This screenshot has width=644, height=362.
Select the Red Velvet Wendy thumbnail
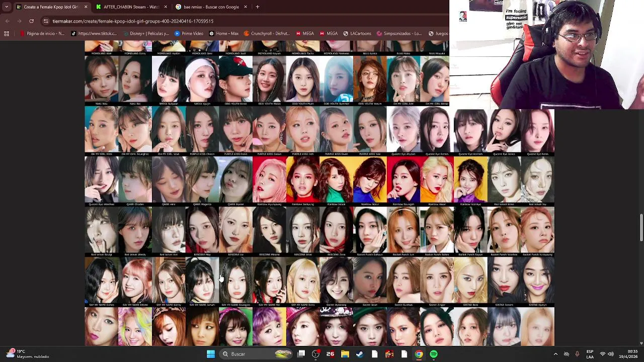[135, 232]
